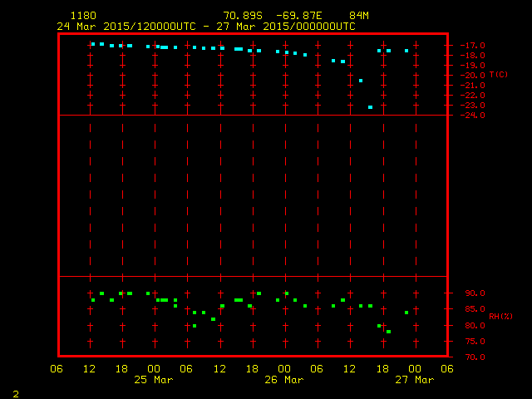The image size is (532, 399).
Task: Click the lowest cyan temperature data point
Action: coord(370,107)
